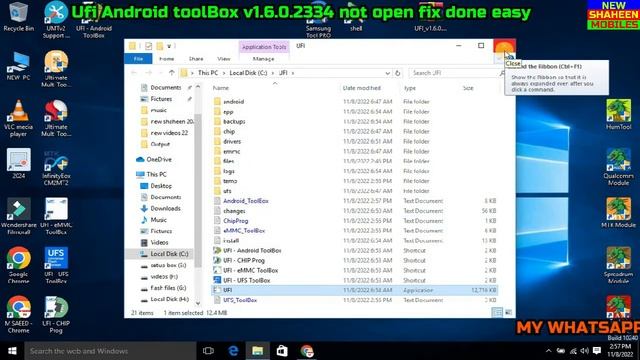Image resolution: width=640 pixels, height=360 pixels.
Task: Sort by Date modified column header
Action: pyautogui.click(x=370, y=88)
